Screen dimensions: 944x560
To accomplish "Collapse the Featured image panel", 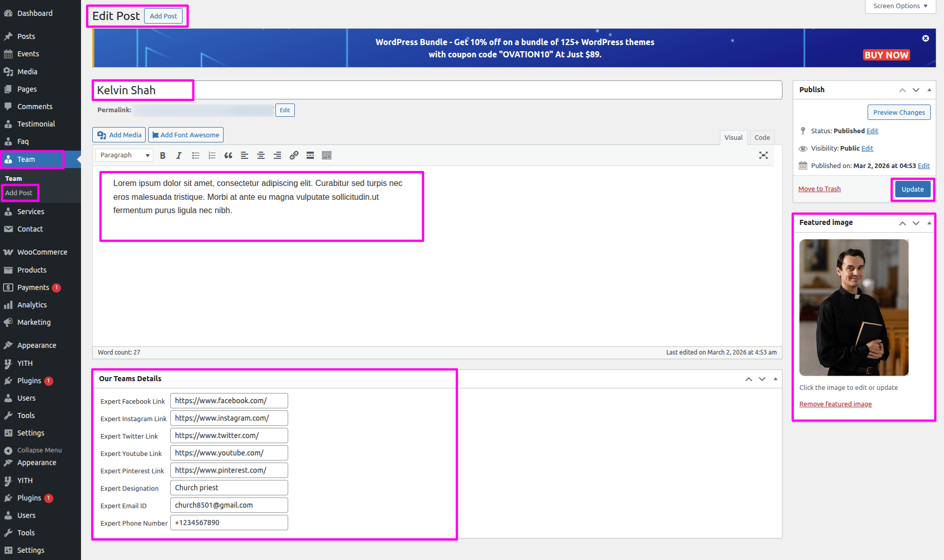I will point(929,223).
